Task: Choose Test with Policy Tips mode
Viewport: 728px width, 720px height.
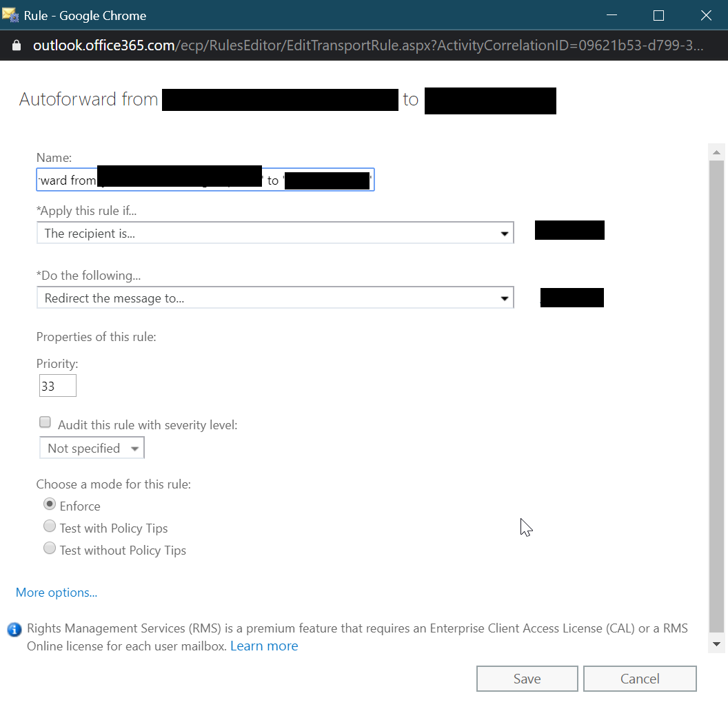Action: (x=49, y=526)
